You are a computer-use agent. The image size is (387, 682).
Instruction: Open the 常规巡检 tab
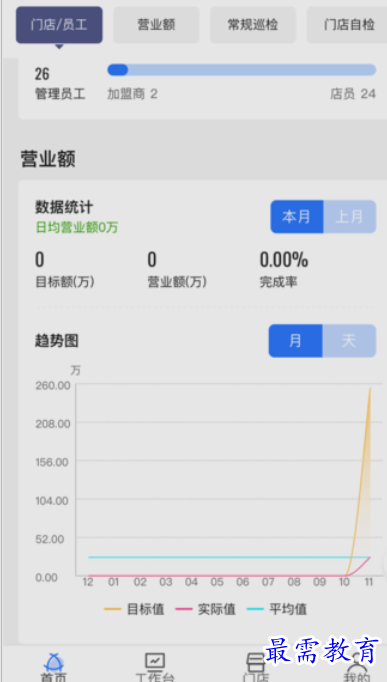click(x=253, y=25)
